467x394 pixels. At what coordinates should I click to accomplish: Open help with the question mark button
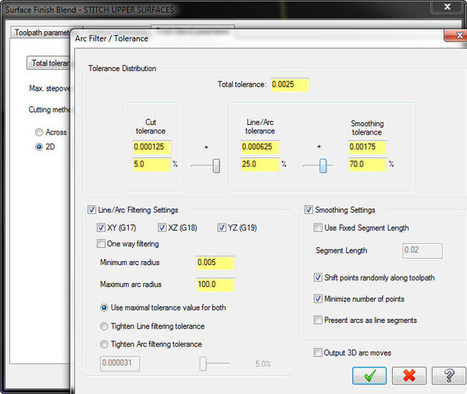point(449,376)
